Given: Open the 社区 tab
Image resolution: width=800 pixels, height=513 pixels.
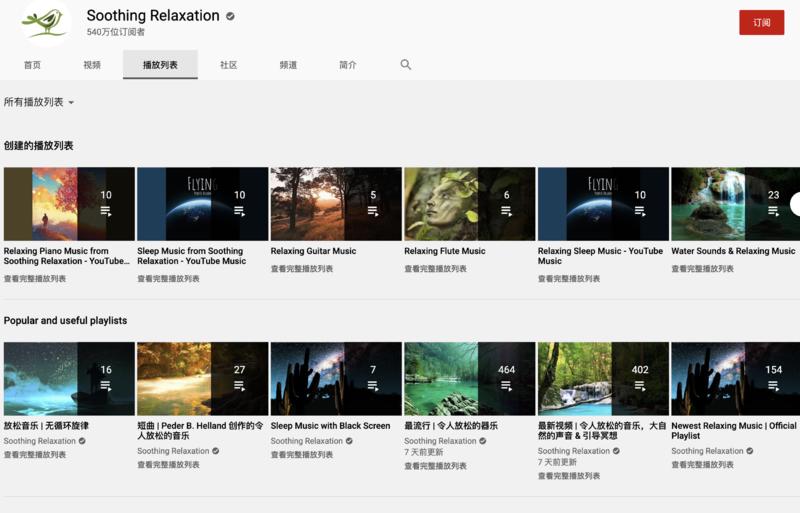Looking at the screenshot, I should pos(229,65).
